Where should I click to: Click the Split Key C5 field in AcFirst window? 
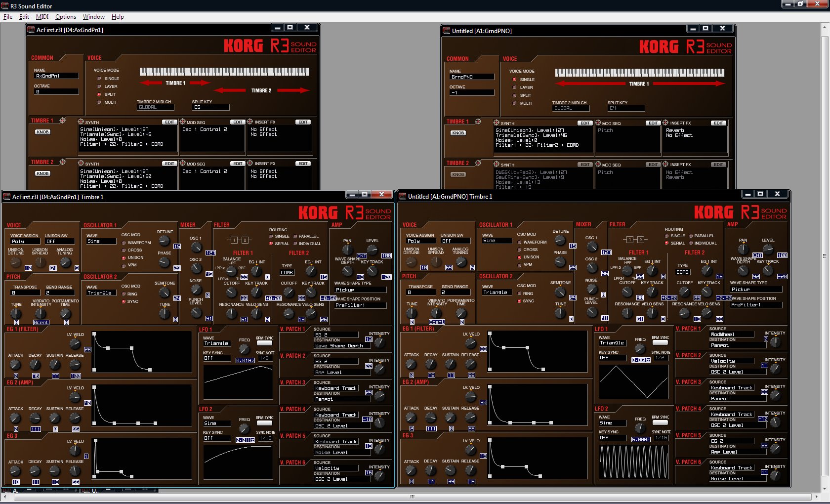(211, 107)
